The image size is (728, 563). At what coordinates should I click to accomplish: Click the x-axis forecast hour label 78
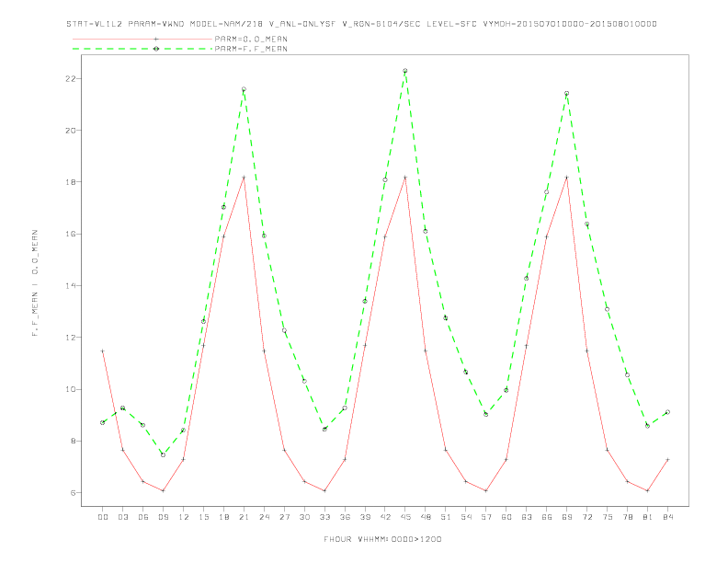628,517
